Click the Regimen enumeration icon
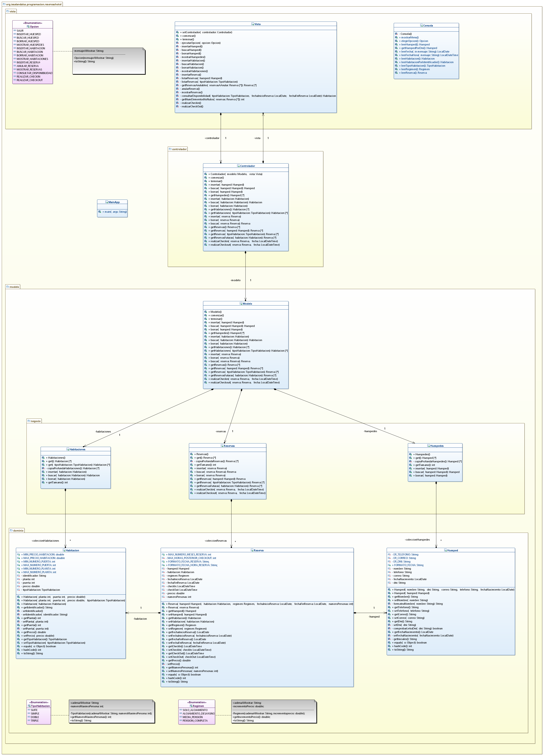The image size is (544, 756). tap(191, 706)
